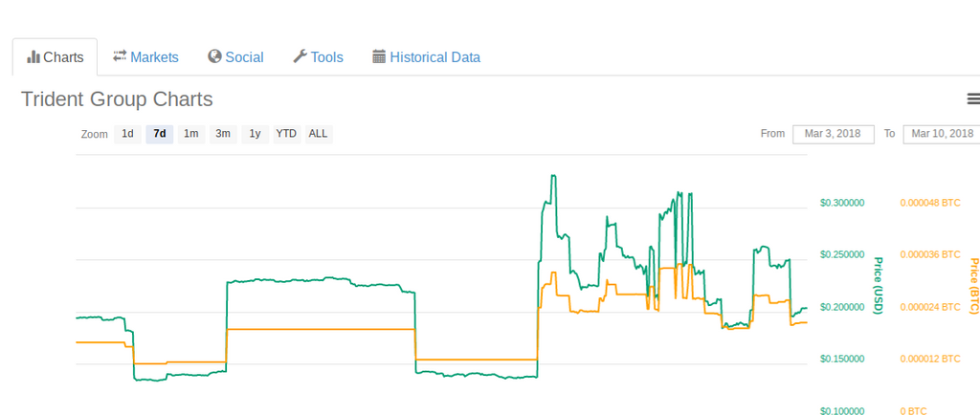This screenshot has height=415, width=980.
Task: Set zoom range to 1d
Action: (127, 134)
